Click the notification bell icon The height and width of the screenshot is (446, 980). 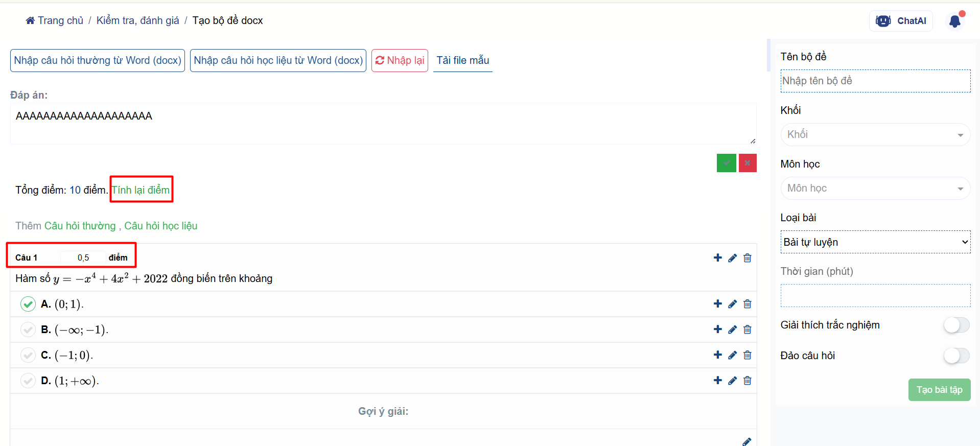954,21
